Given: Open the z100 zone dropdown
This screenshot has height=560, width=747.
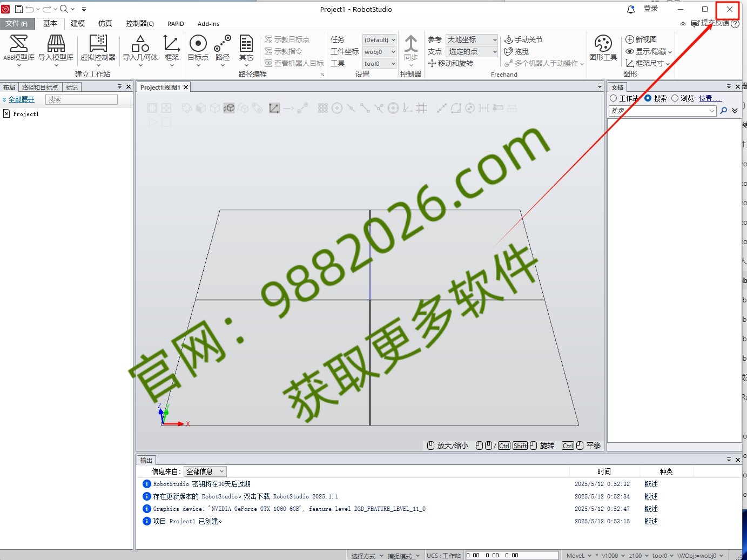Looking at the screenshot, I should point(638,556).
